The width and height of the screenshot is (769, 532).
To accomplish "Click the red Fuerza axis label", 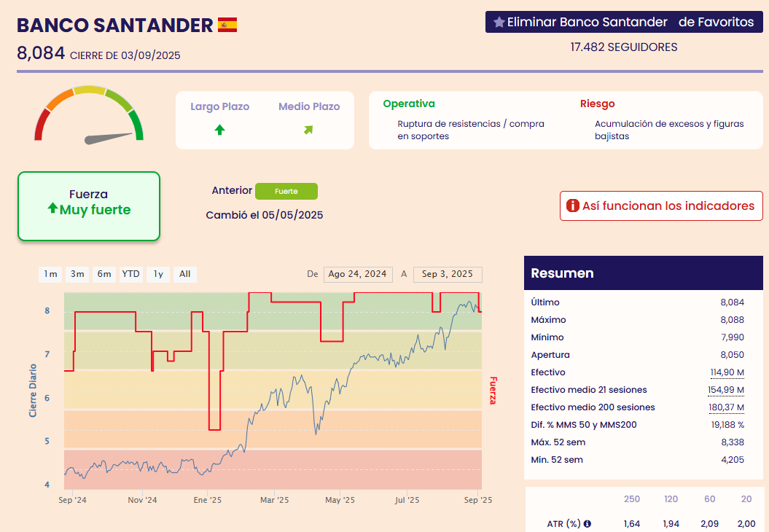I will coord(493,391).
